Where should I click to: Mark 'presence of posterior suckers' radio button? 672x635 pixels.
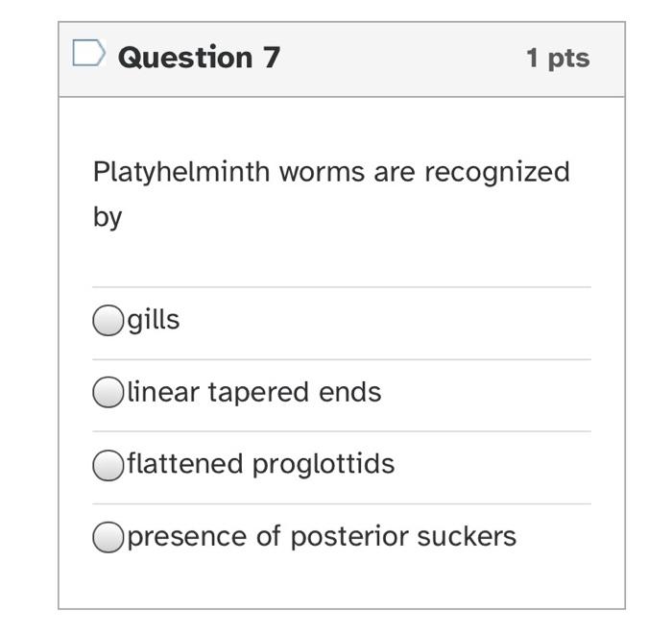pos(108,537)
